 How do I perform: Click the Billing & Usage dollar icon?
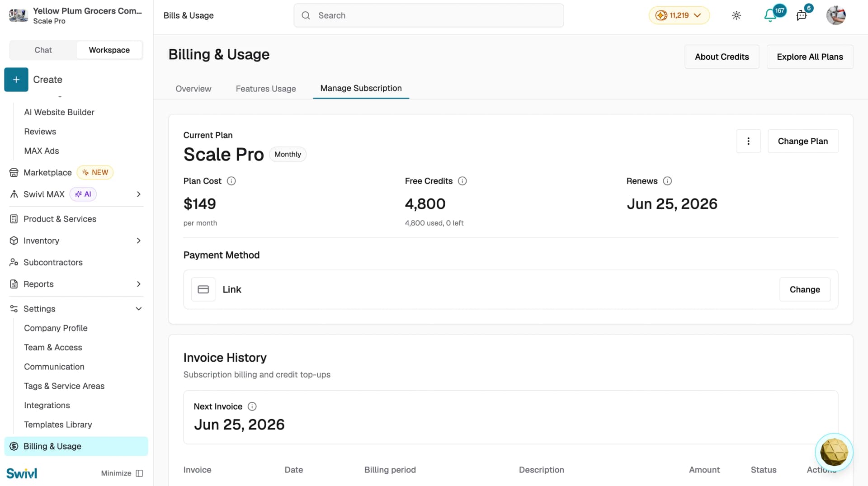coord(14,446)
